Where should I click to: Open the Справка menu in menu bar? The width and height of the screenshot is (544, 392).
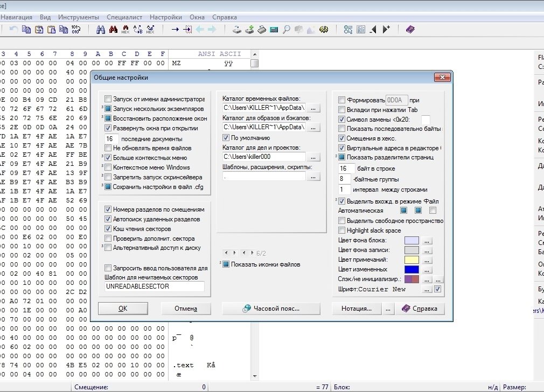[x=225, y=17]
